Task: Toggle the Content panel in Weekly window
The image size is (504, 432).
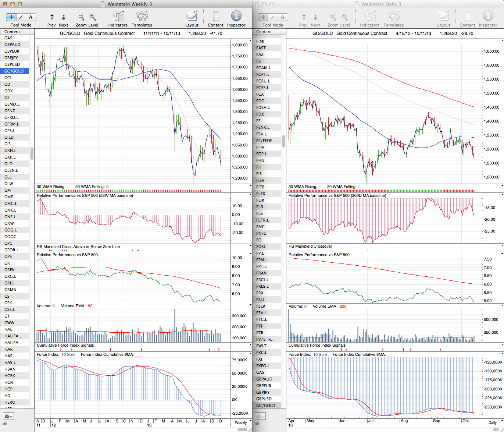Action: click(x=215, y=17)
